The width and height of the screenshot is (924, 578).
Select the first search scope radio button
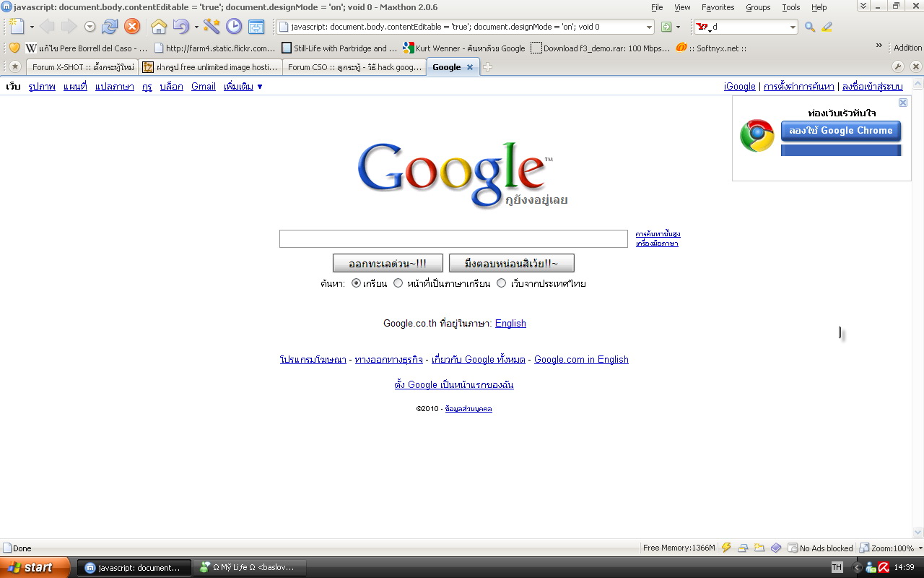pyautogui.click(x=357, y=283)
